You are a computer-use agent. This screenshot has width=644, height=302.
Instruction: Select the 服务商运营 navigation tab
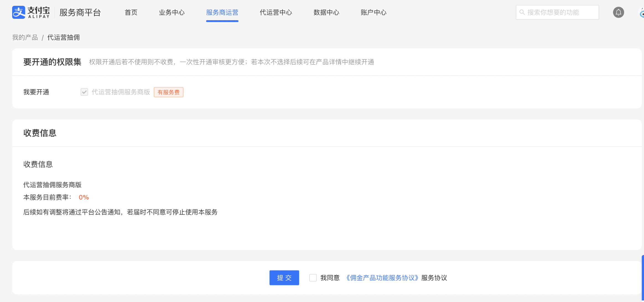[222, 12]
